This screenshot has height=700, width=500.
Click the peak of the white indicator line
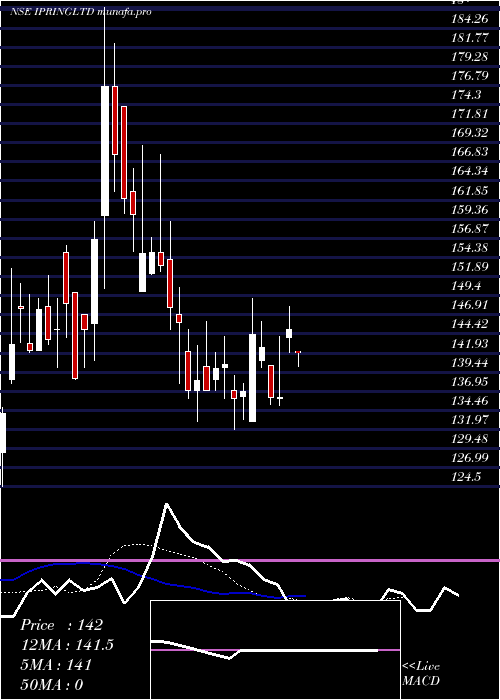(x=167, y=504)
